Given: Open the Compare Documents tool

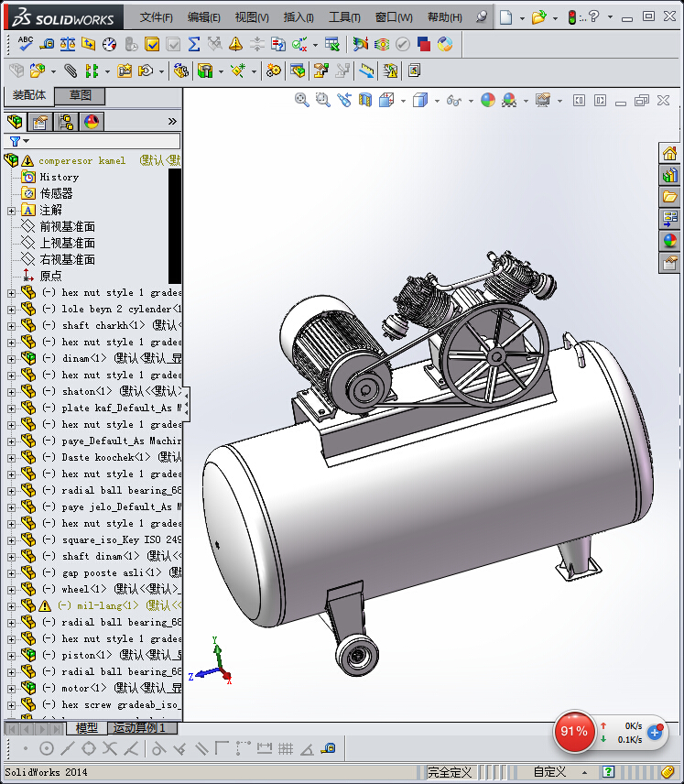Looking at the screenshot, I should 278,44.
